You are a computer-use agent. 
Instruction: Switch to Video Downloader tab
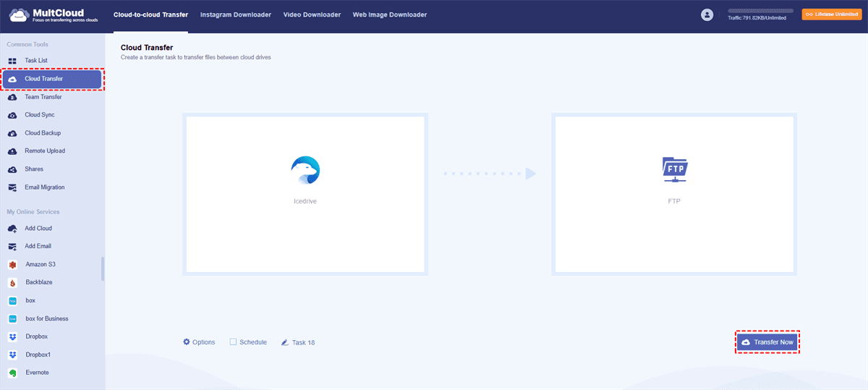[312, 14]
